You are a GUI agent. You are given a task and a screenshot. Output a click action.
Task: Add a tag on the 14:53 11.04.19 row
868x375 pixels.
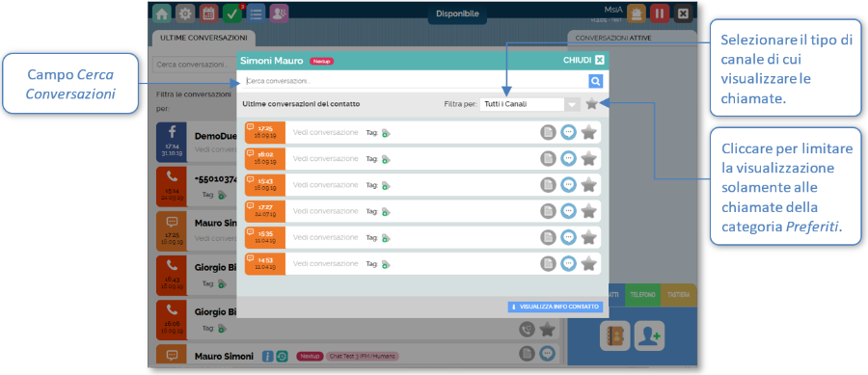tap(385, 264)
